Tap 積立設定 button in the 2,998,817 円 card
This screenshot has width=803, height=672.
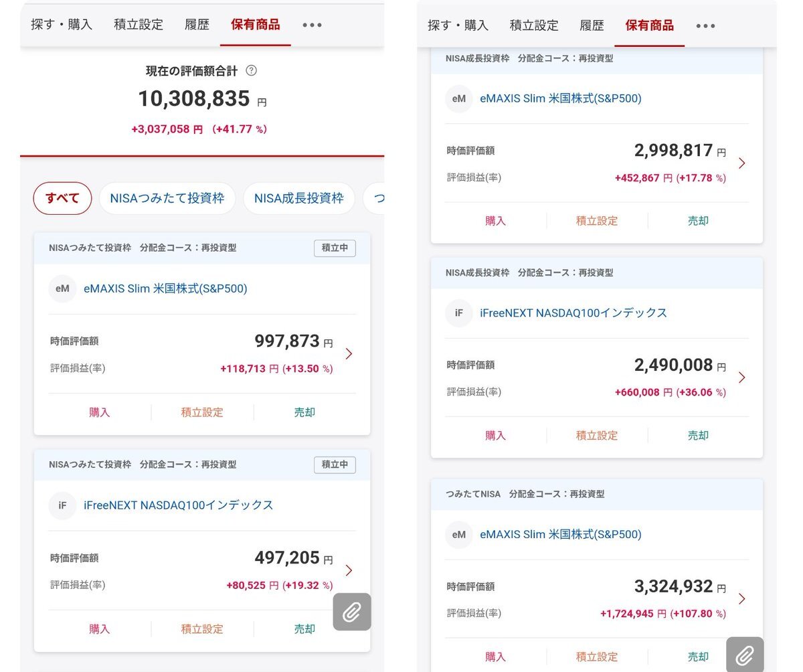click(597, 221)
